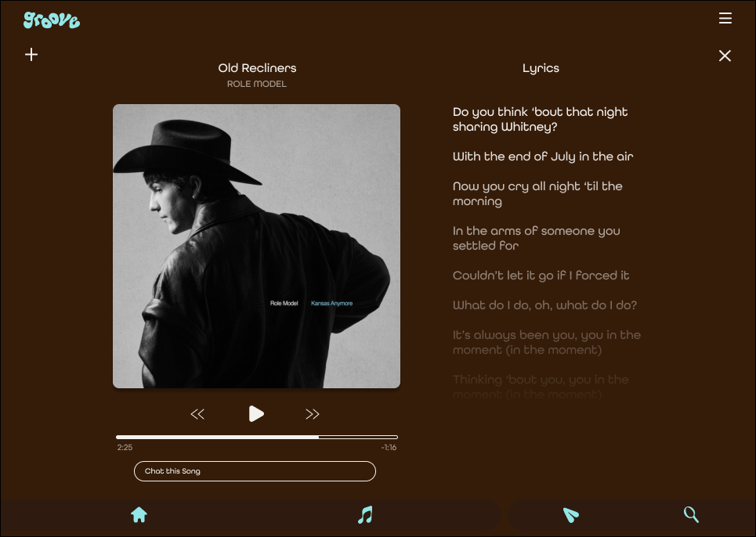
Task: Select lyric 'Do you think 'bout that night'
Action: [540, 119]
